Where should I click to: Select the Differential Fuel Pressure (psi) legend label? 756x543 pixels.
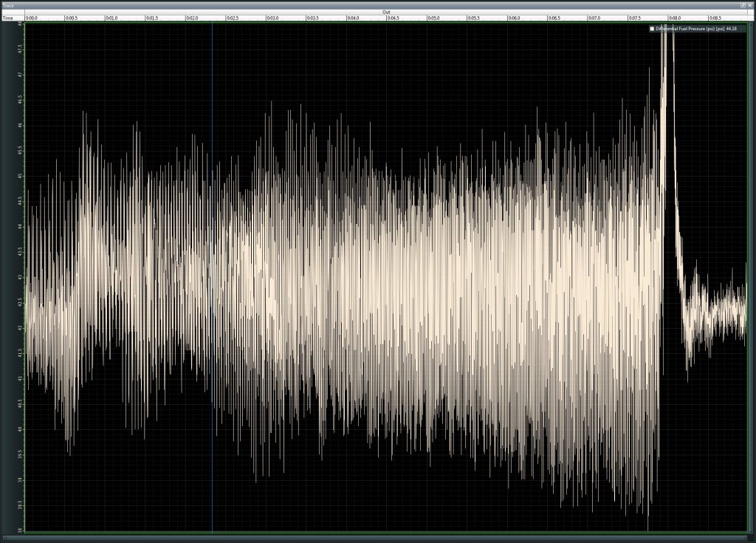coord(685,29)
